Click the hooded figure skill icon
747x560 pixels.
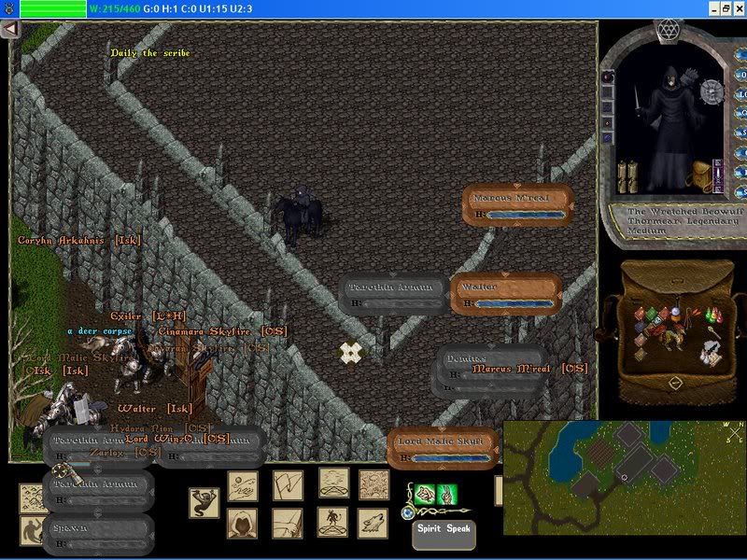(243, 524)
